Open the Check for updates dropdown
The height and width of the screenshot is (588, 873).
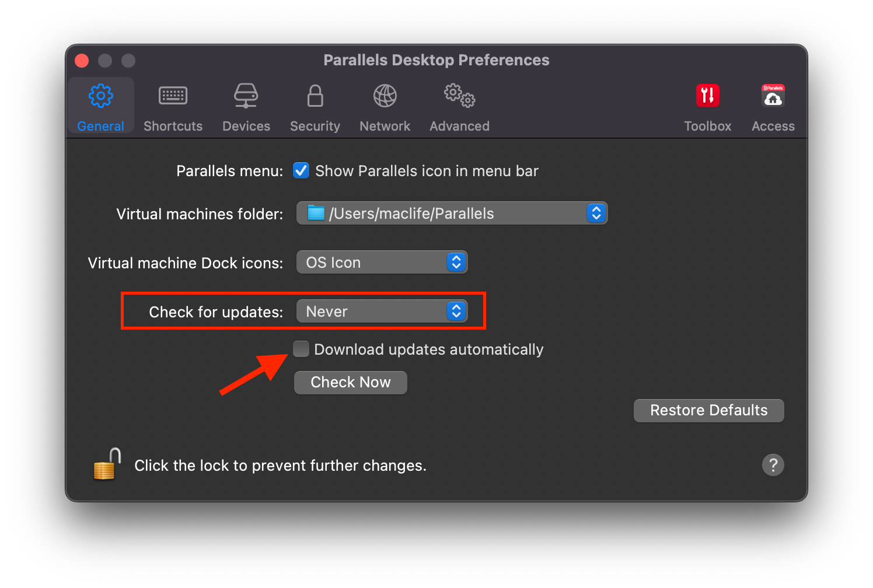[382, 311]
